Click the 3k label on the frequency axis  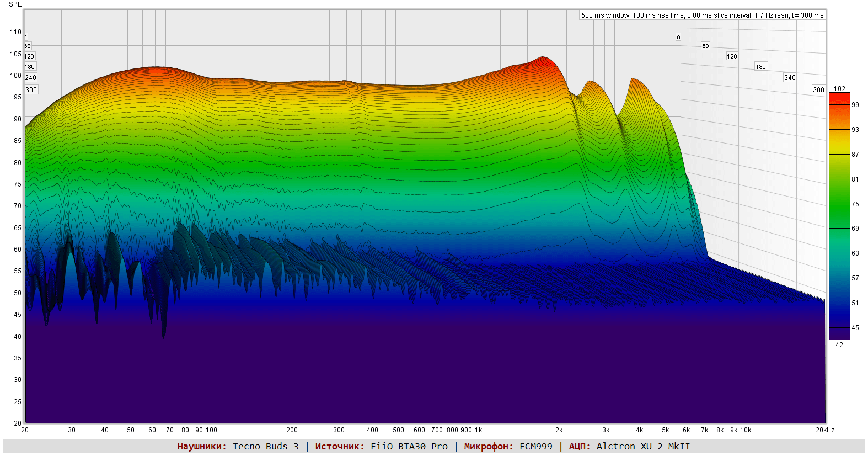(606, 430)
